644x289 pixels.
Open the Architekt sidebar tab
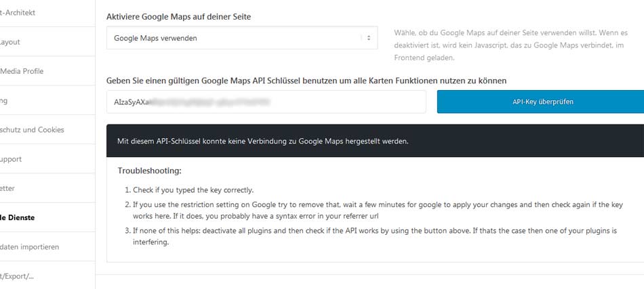[47, 13]
